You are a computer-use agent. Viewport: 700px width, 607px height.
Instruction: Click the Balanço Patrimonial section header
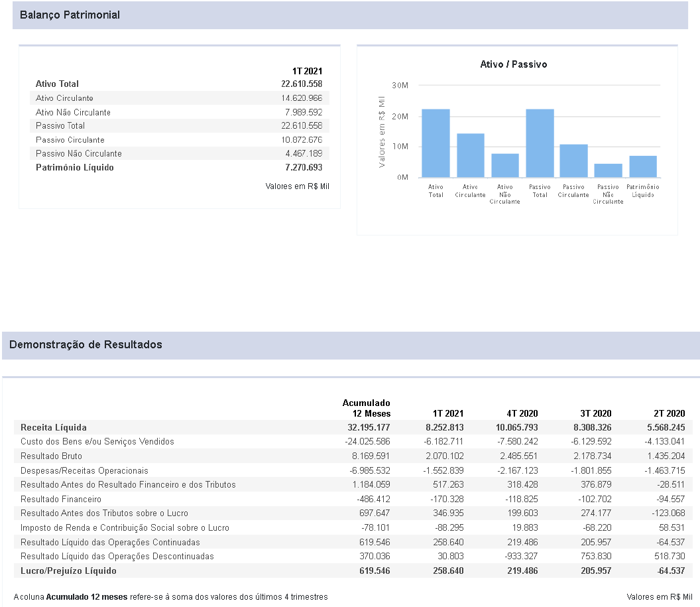point(70,15)
